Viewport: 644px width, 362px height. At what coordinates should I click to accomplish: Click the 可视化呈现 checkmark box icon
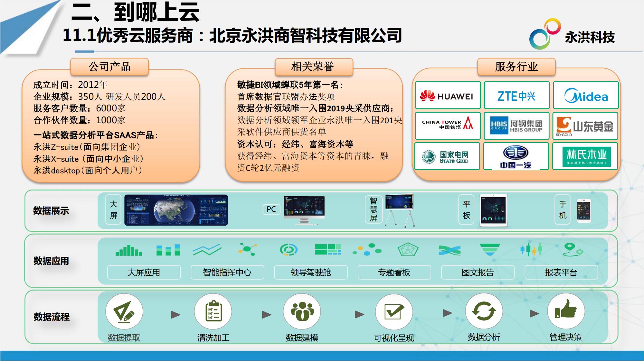[394, 312]
